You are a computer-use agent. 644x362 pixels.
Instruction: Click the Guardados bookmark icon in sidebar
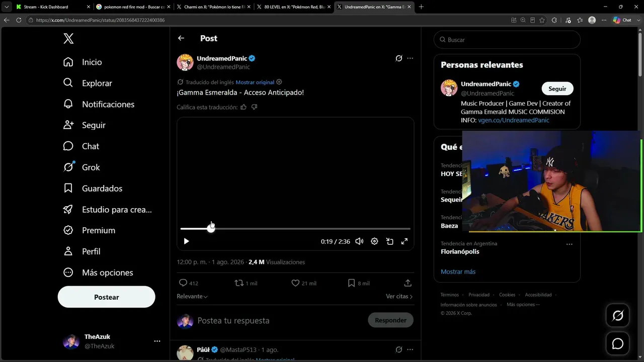[x=68, y=188]
